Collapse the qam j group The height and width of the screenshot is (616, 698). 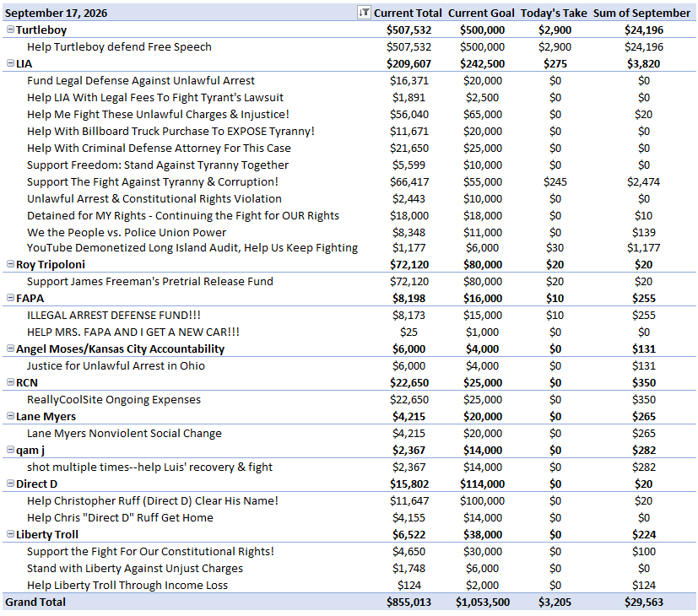click(x=10, y=450)
